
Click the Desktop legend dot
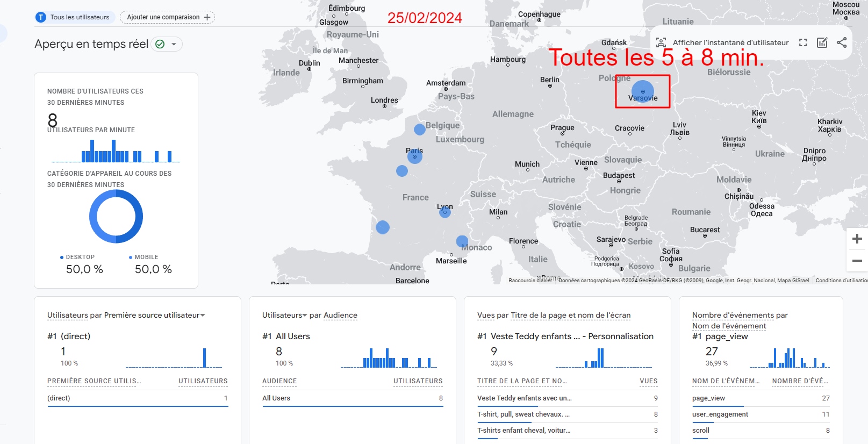tap(62, 257)
